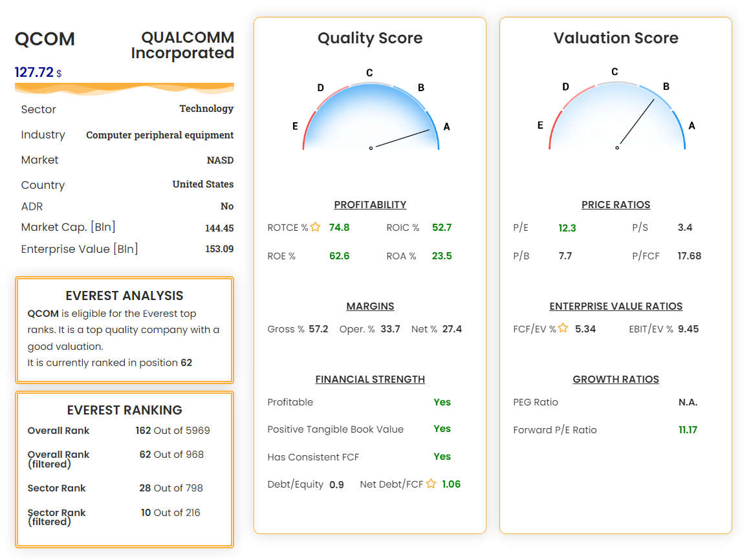Click the Forward P/E Ratio value 11.17
The height and width of the screenshot is (560, 751).
pyautogui.click(x=688, y=430)
